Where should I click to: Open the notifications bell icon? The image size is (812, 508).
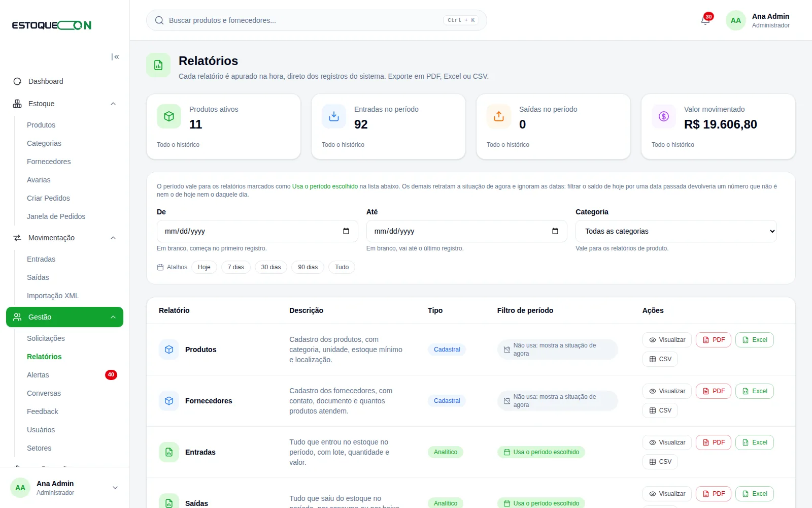[x=705, y=20]
